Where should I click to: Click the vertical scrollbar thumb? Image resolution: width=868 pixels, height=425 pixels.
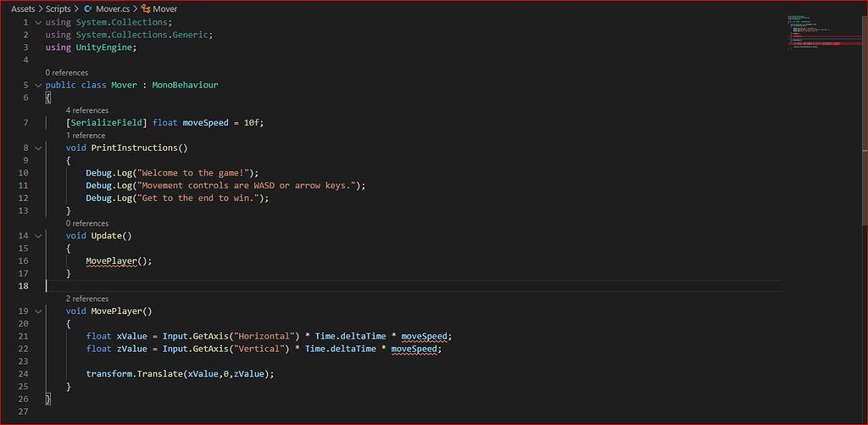point(865,119)
